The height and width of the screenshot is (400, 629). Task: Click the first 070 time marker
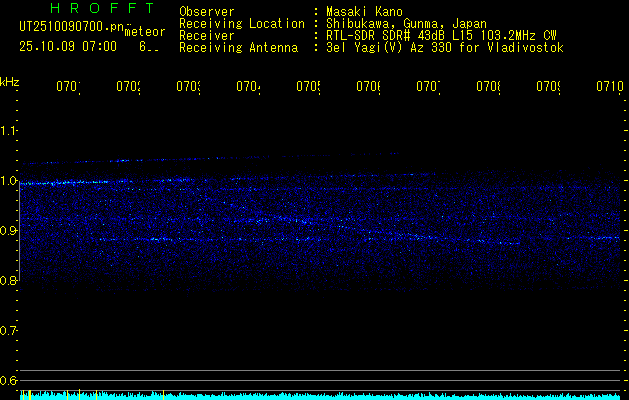(x=67, y=87)
